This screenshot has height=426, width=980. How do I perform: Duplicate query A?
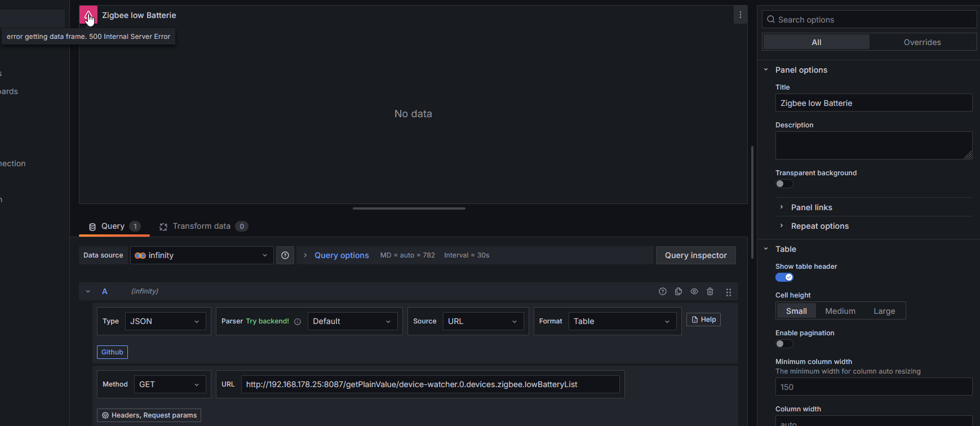pos(679,291)
